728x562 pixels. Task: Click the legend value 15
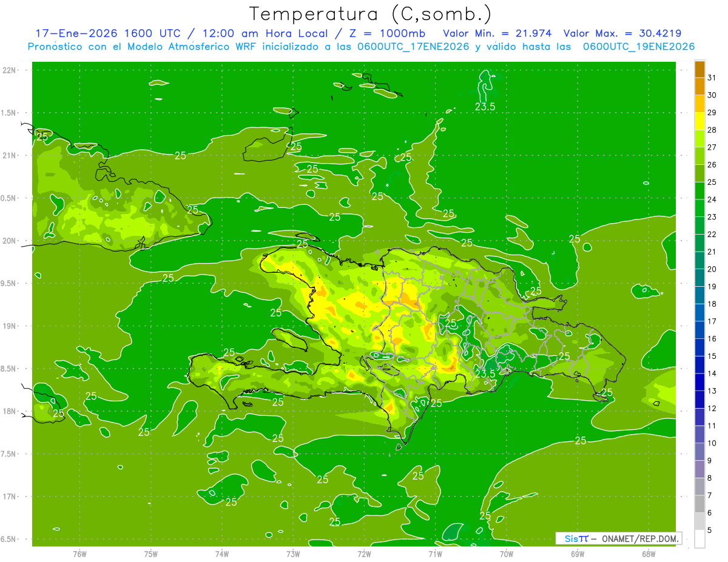pyautogui.click(x=712, y=356)
